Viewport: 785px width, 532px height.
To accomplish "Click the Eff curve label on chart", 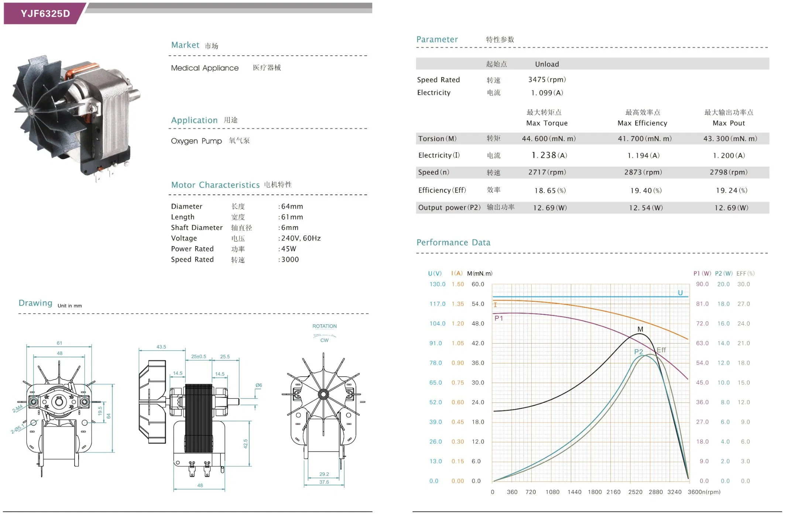I will [661, 350].
